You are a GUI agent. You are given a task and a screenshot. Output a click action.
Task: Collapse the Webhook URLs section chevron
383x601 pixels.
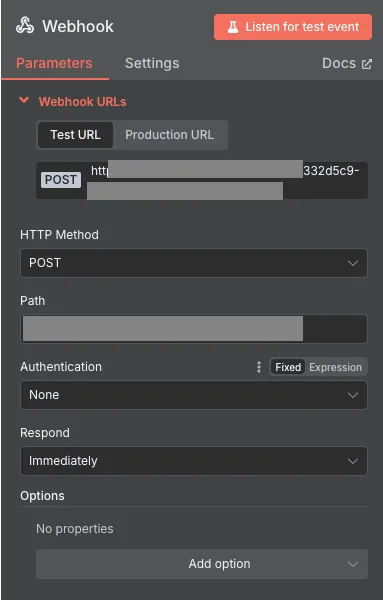tap(24, 101)
